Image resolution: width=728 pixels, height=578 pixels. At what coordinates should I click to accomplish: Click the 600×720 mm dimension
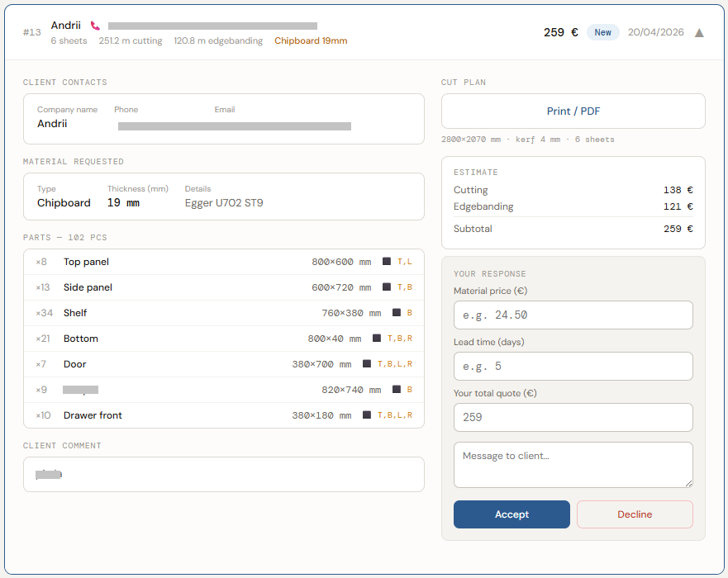tap(341, 287)
